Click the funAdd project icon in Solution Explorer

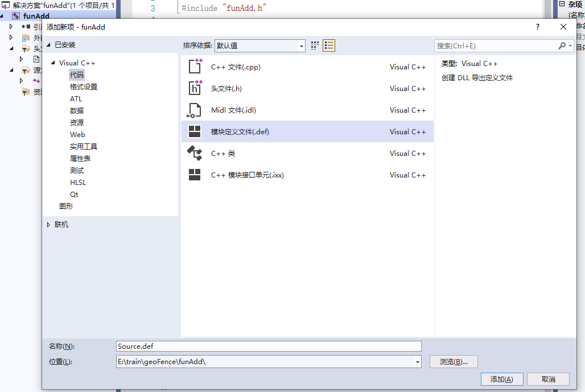click(x=15, y=15)
